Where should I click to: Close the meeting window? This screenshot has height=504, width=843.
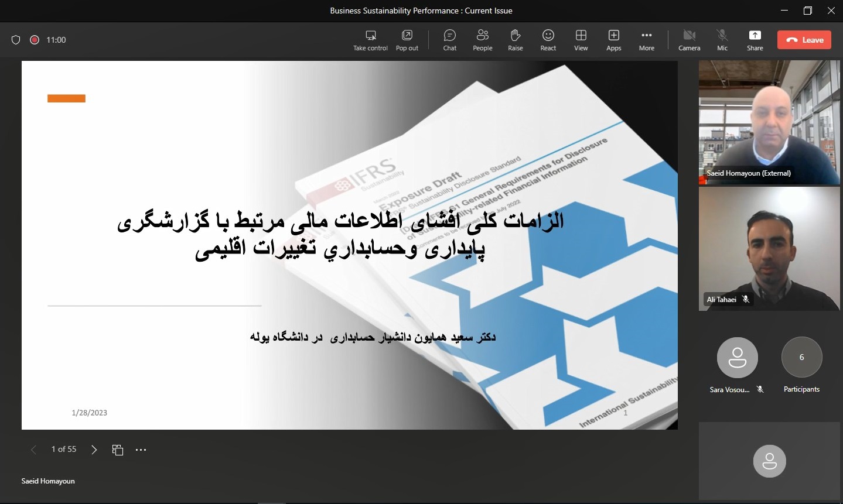coord(831,11)
